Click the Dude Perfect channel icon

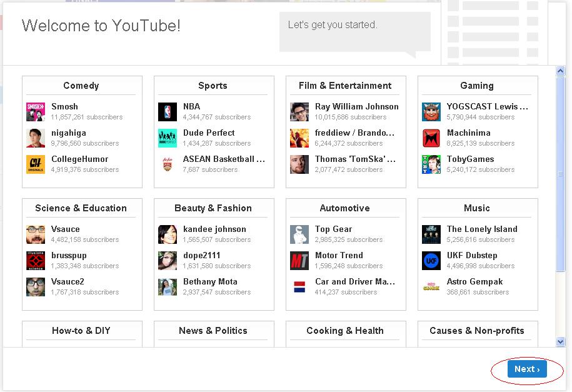(168, 138)
